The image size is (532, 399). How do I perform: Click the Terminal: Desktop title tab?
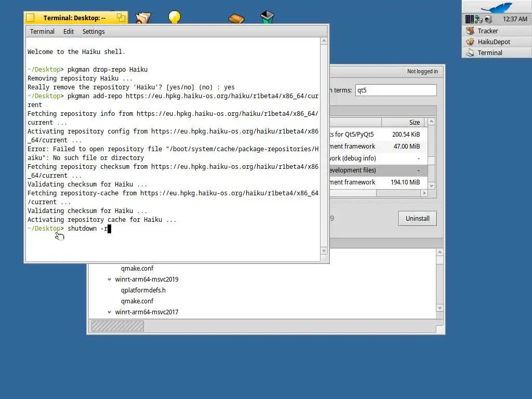coord(74,18)
